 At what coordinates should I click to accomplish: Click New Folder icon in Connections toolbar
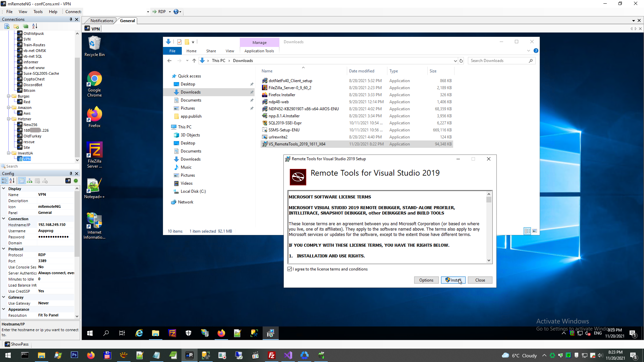coord(16,26)
